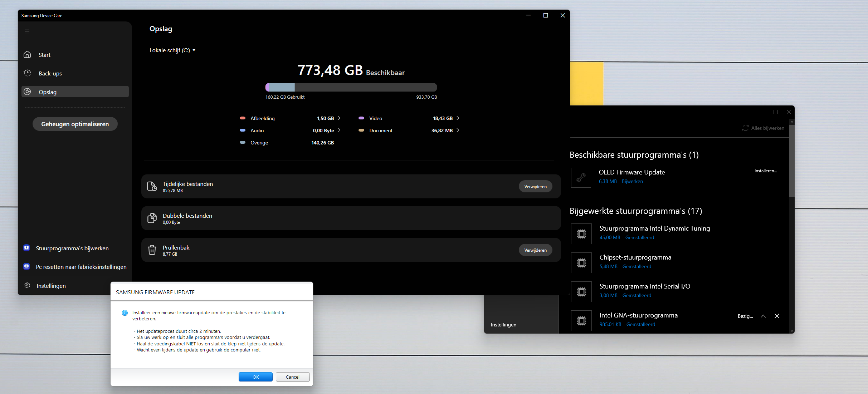This screenshot has height=394, width=868.
Task: Click the Overige gray color dot
Action: pos(243,142)
